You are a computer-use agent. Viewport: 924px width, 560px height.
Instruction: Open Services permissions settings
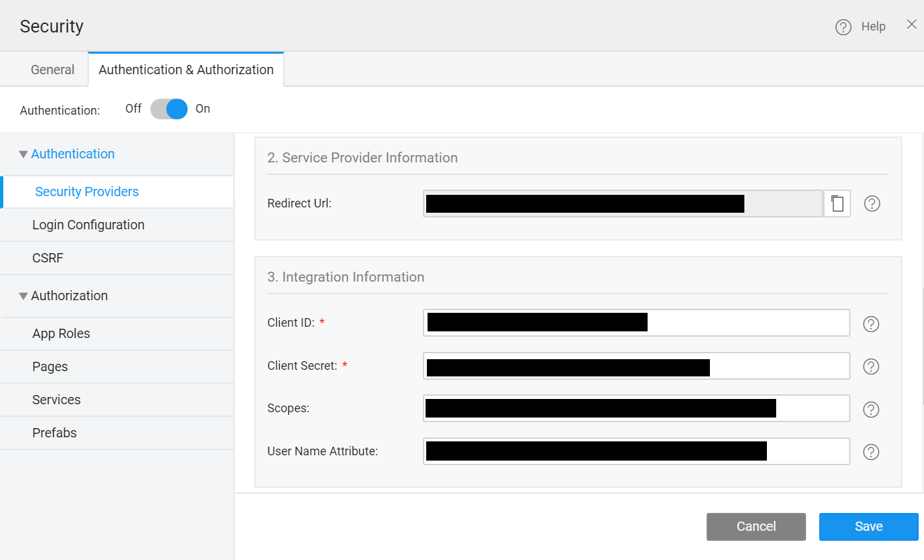click(56, 400)
